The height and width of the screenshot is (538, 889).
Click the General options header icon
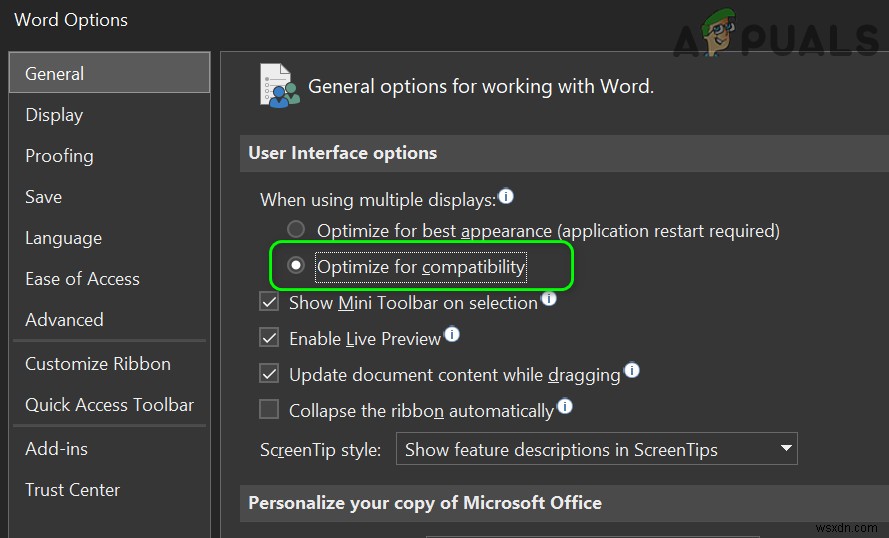278,86
